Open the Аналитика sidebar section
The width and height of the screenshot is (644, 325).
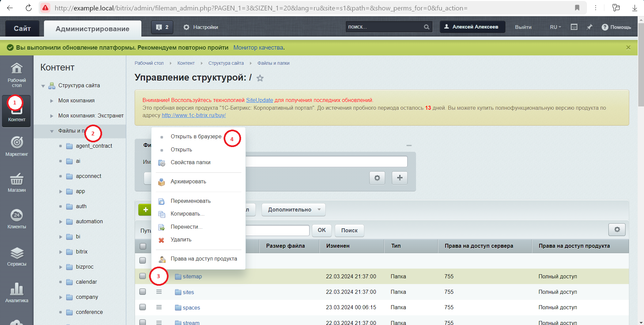tap(17, 293)
